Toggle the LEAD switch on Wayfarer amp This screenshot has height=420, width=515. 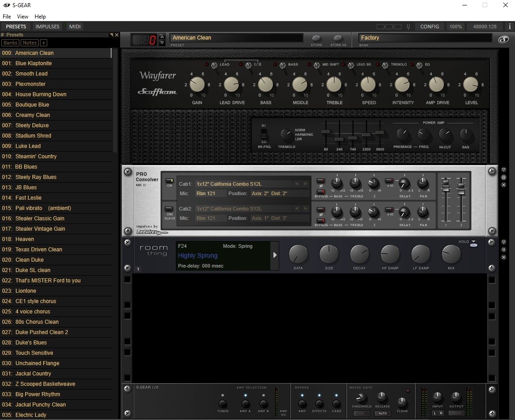(214, 65)
